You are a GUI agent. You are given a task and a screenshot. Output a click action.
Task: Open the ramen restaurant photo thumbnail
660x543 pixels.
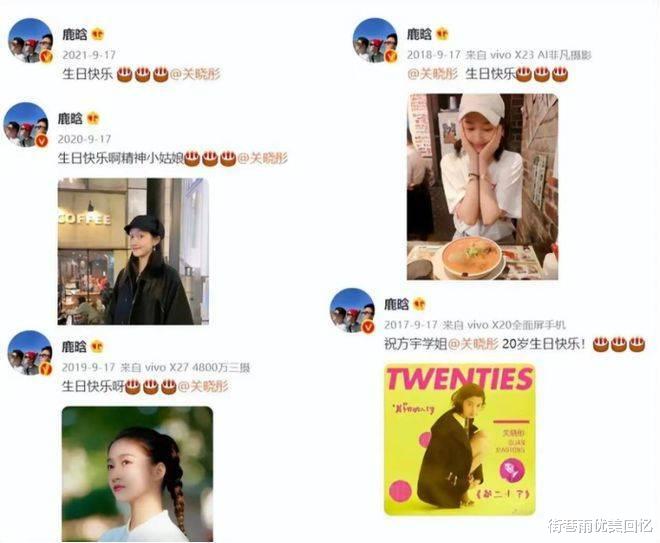pos(482,187)
